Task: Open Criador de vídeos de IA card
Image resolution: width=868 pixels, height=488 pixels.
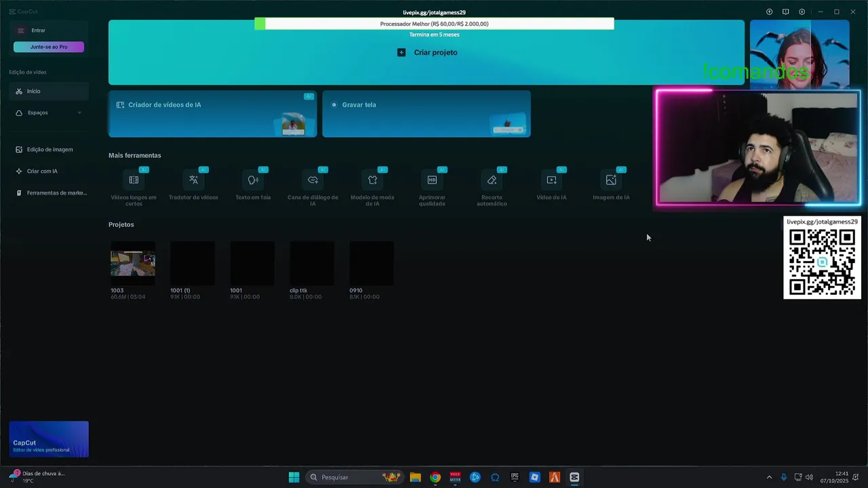Action: [212, 114]
